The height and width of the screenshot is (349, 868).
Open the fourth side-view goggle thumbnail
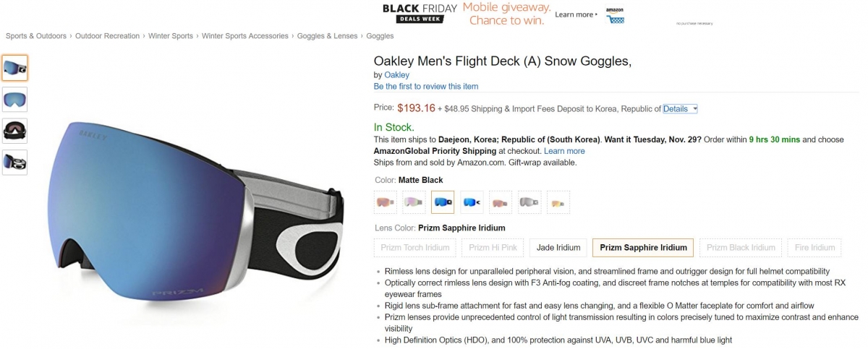click(x=14, y=163)
